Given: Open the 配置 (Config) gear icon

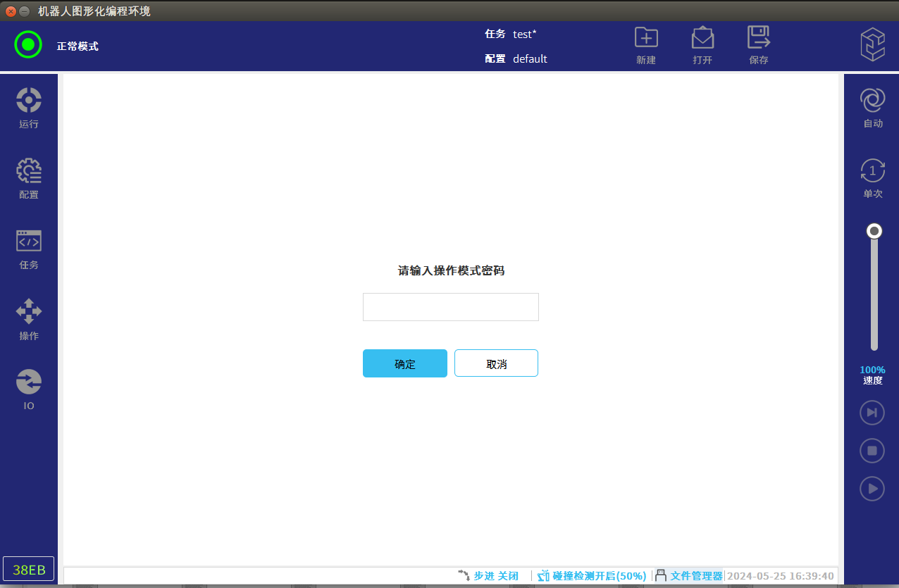Looking at the screenshot, I should pyautogui.click(x=29, y=171).
